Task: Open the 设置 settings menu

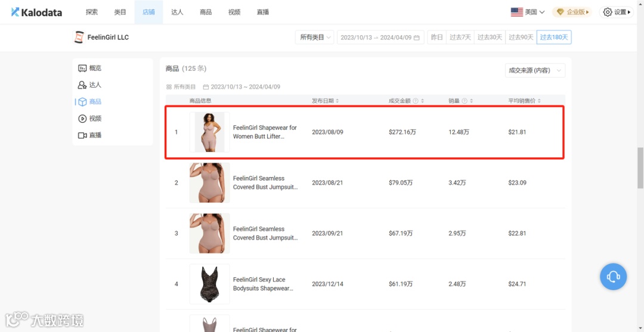Action: coord(617,13)
